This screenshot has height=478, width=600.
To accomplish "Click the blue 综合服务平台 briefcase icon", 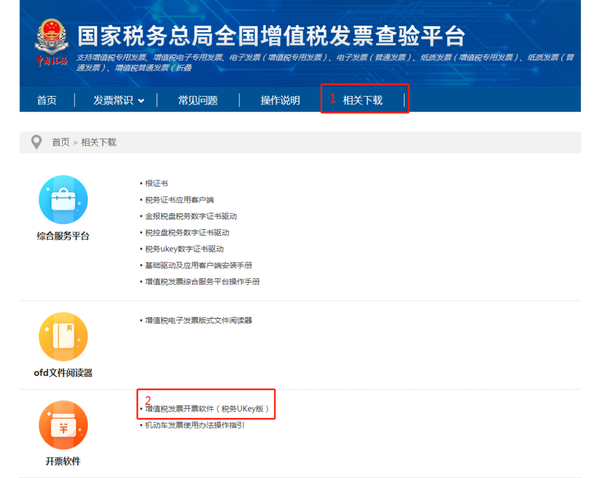I will tap(63, 199).
